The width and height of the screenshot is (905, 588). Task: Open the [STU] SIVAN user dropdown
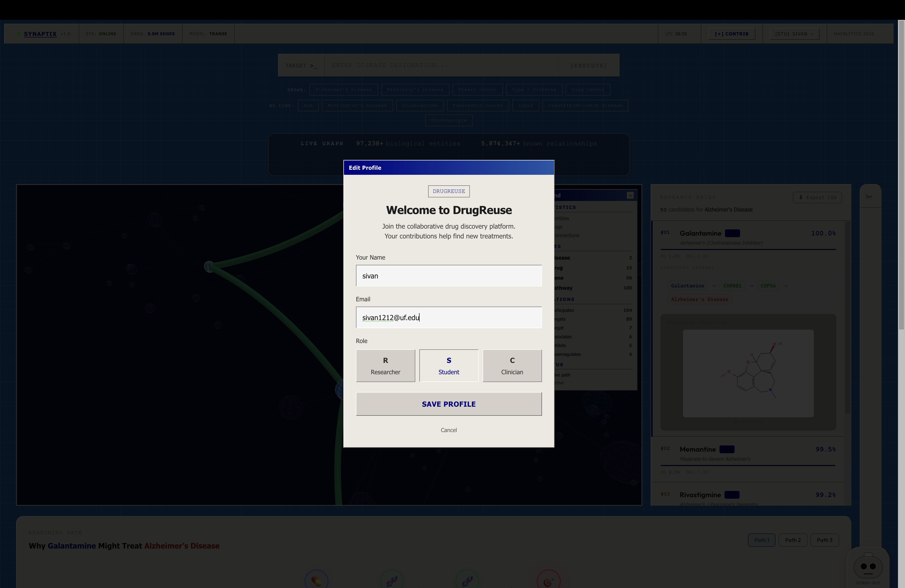(x=794, y=34)
